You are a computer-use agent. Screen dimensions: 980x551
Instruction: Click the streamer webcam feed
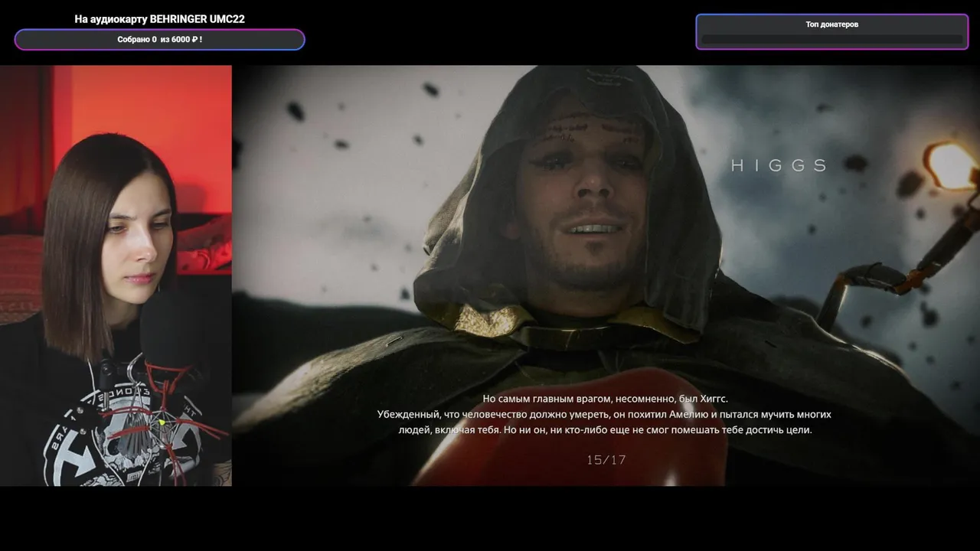click(x=116, y=275)
